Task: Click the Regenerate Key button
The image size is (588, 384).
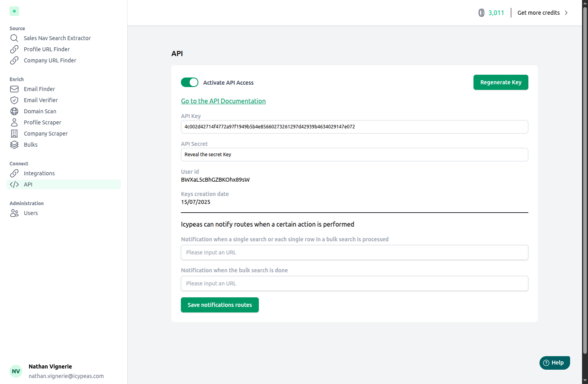Action: (x=501, y=82)
